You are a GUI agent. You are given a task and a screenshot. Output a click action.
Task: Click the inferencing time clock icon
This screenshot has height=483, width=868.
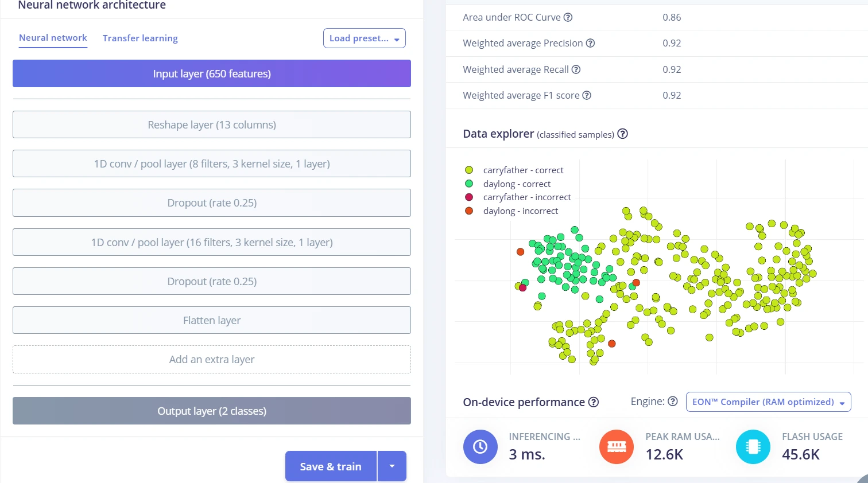click(480, 446)
